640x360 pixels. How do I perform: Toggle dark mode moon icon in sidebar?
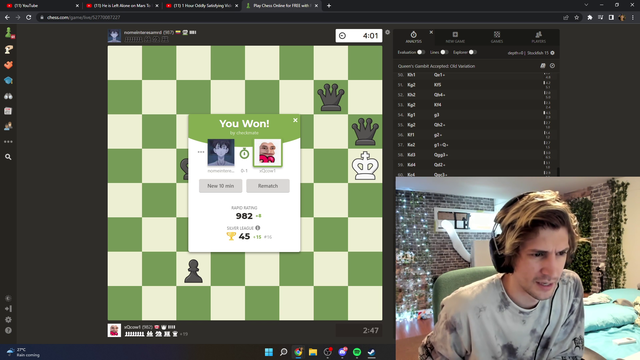pos(8,298)
